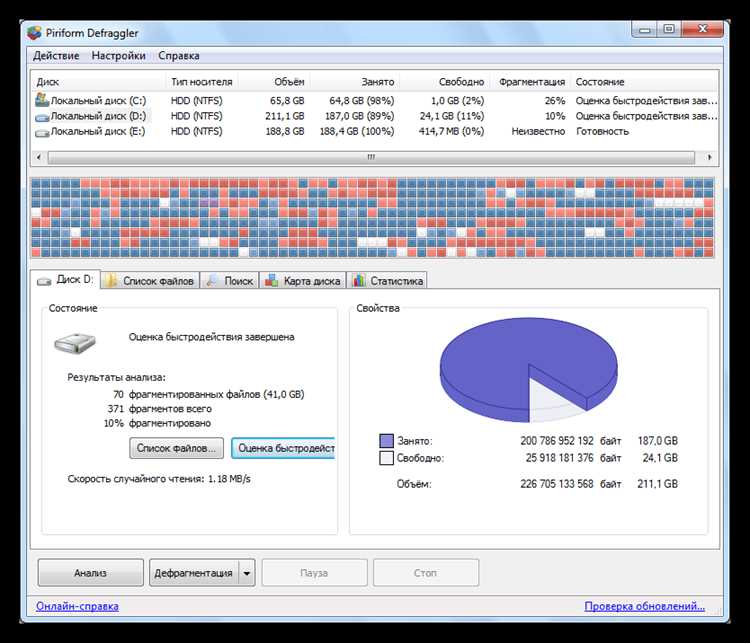
Task: Sort by the Диск column header
Action: click(98, 82)
